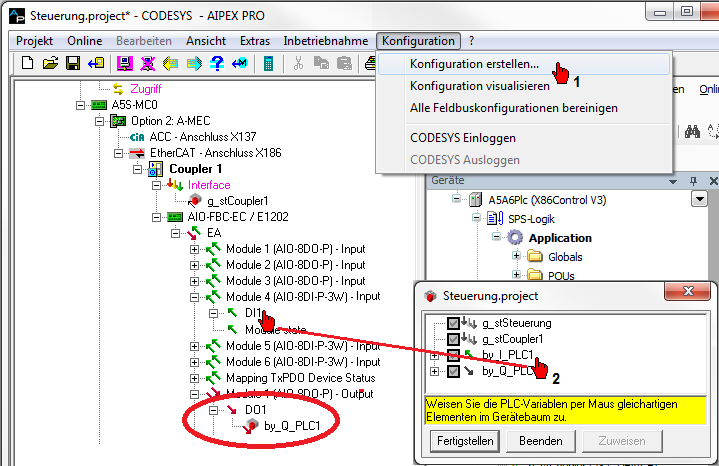Select by_Q_PLC1 under DO1
Screen dimensions: 719x466
[292, 426]
